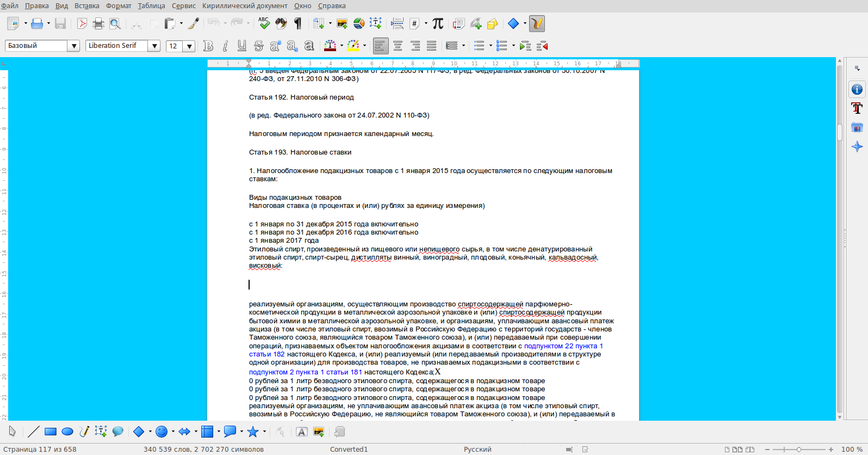Click the page count Страница 117 из 658
The image size is (868, 455).
click(x=40, y=450)
